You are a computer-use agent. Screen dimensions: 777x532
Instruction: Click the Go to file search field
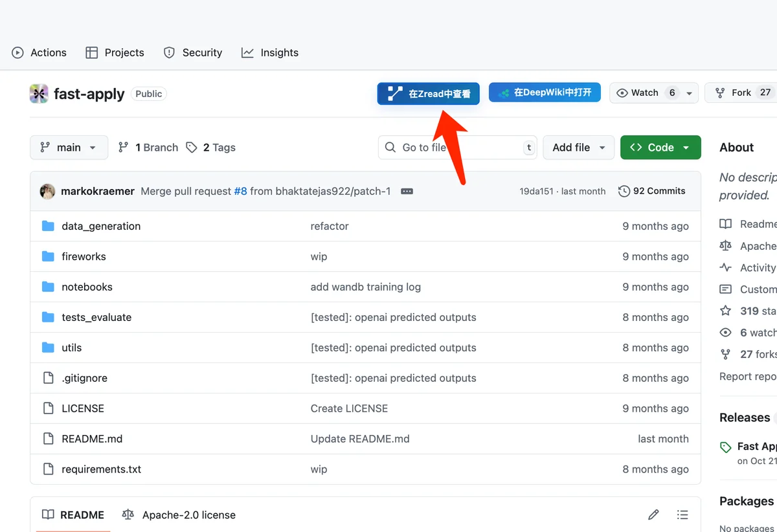[x=453, y=148]
